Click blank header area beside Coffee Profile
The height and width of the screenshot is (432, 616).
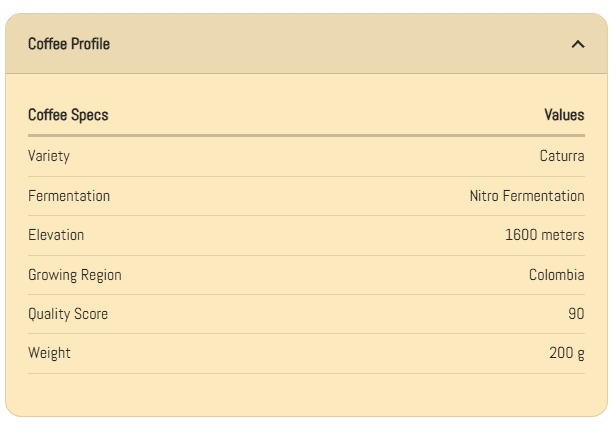point(330,44)
